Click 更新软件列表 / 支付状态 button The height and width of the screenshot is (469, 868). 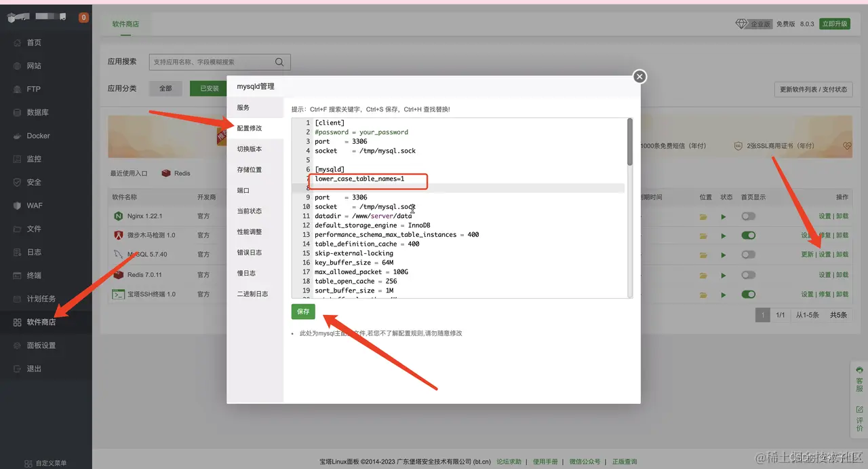click(813, 90)
